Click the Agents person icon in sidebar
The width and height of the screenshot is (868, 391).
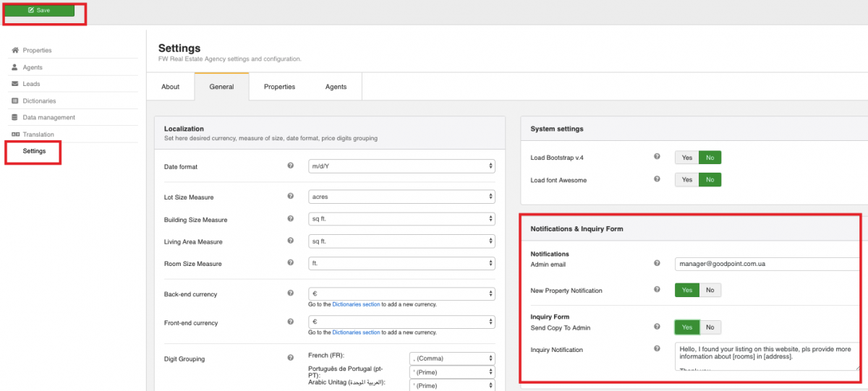tap(15, 67)
